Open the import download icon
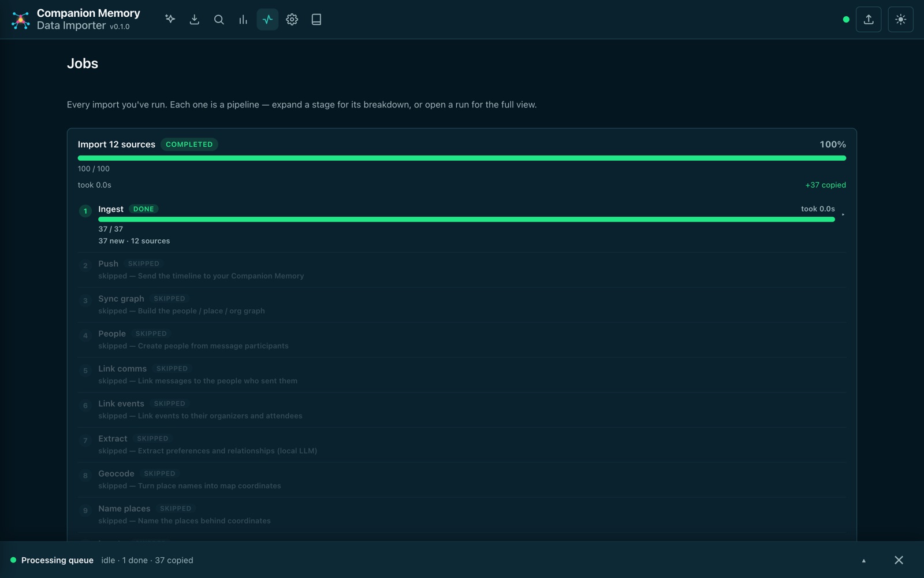 click(x=195, y=20)
